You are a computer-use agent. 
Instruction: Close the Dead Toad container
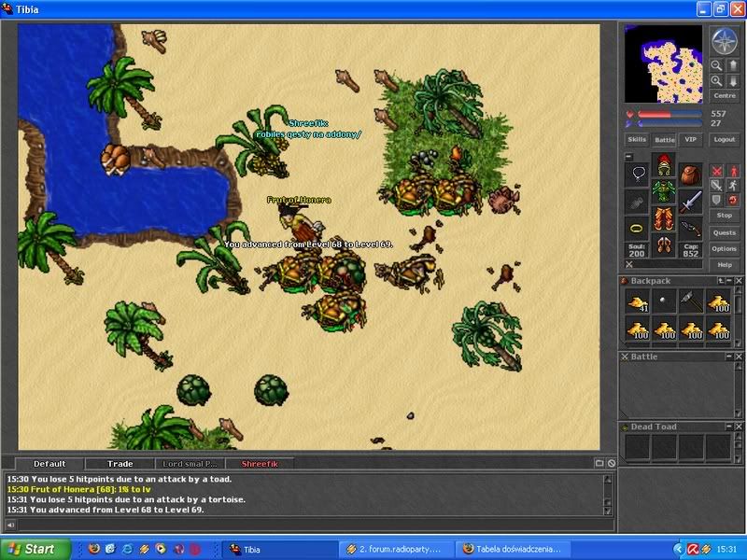pyautogui.click(x=739, y=427)
